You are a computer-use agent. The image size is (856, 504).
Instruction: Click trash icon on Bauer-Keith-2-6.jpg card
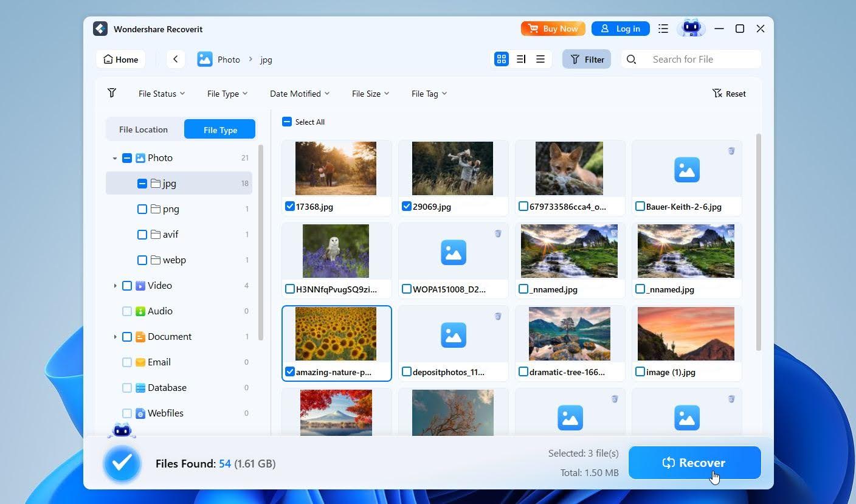[x=731, y=151]
